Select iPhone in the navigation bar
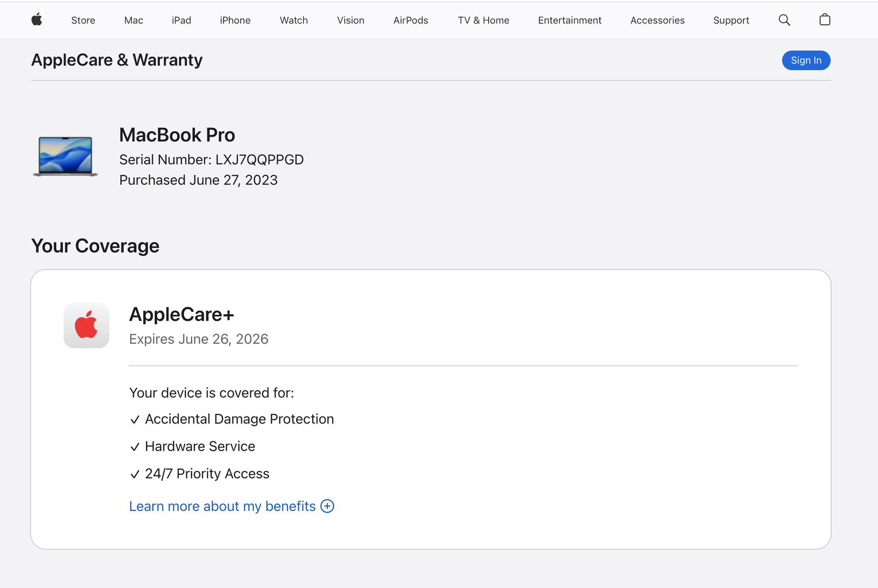Viewport: 878px width, 588px height. pyautogui.click(x=235, y=20)
